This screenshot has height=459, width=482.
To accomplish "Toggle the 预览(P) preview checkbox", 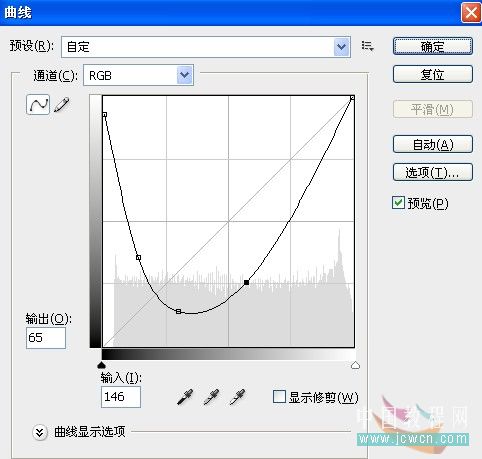I will pyautogui.click(x=398, y=203).
